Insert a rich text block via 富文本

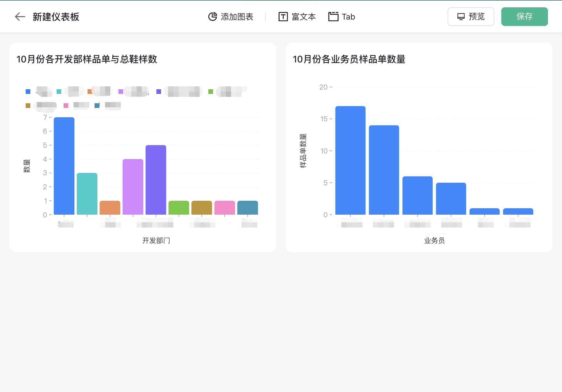[303, 17]
